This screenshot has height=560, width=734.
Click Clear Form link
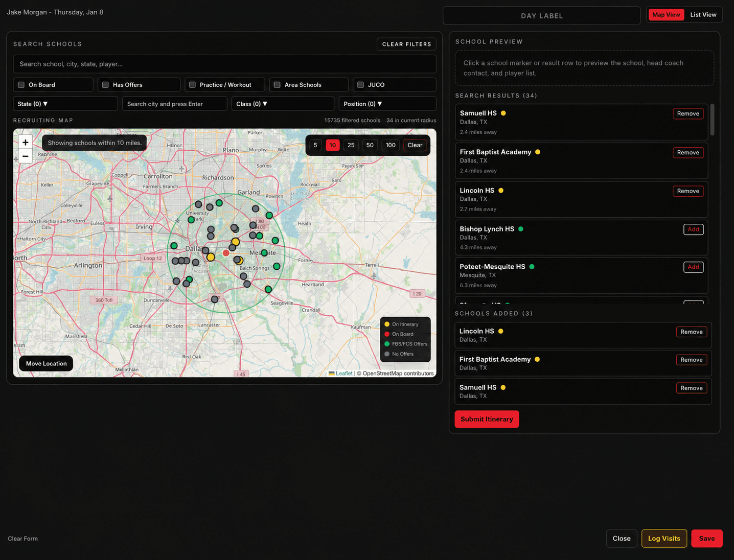tap(23, 539)
